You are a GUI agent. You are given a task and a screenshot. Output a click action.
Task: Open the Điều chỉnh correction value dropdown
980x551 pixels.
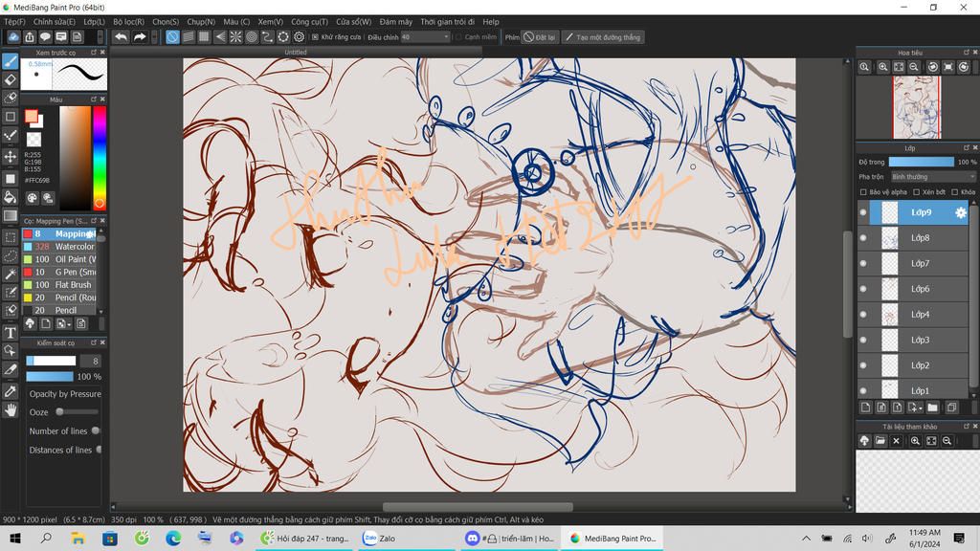click(425, 37)
